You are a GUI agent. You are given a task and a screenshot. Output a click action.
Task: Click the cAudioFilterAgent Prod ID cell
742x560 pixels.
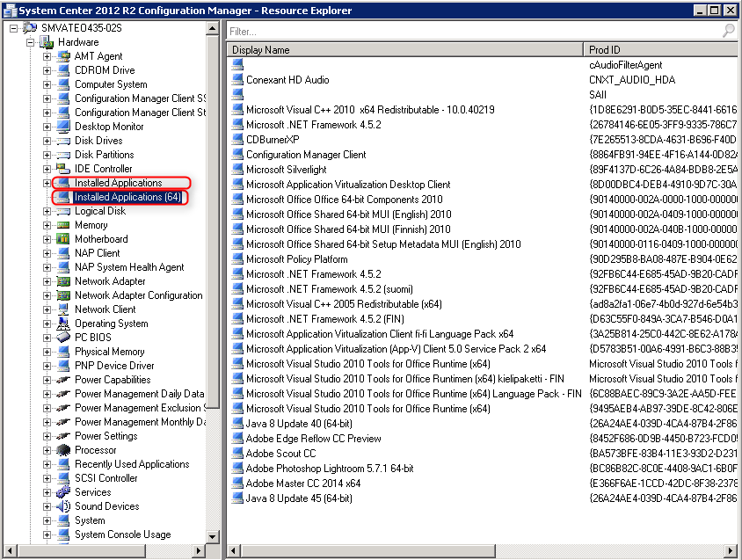626,65
